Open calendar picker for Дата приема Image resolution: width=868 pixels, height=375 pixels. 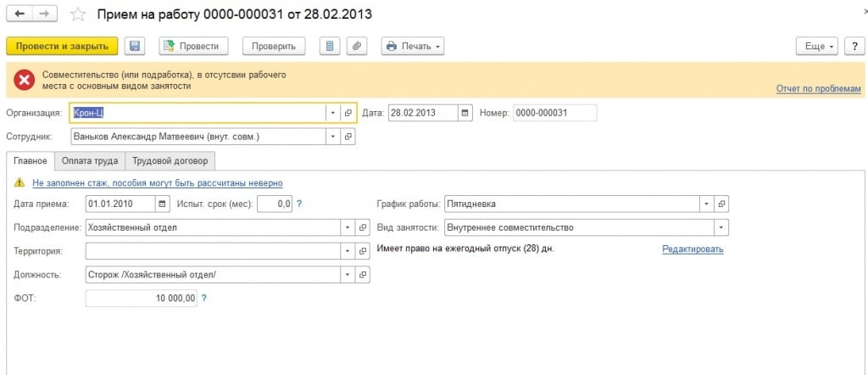pos(162,204)
